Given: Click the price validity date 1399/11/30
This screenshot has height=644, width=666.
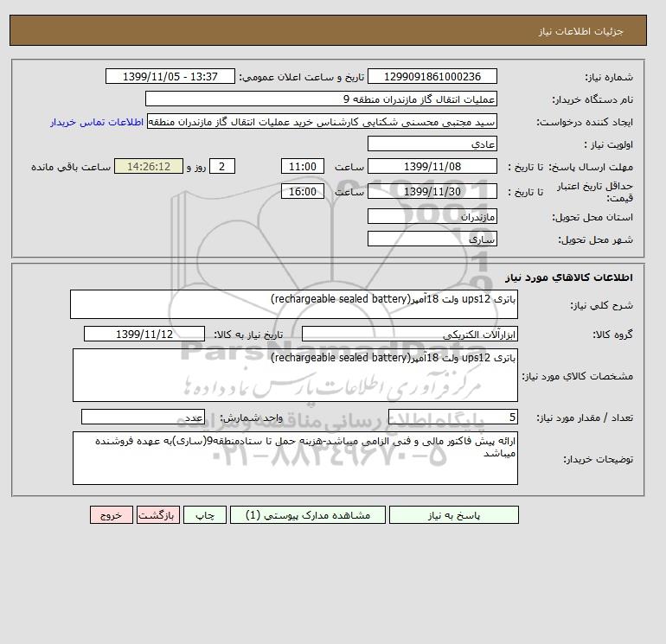Looking at the screenshot, I should point(432,191).
